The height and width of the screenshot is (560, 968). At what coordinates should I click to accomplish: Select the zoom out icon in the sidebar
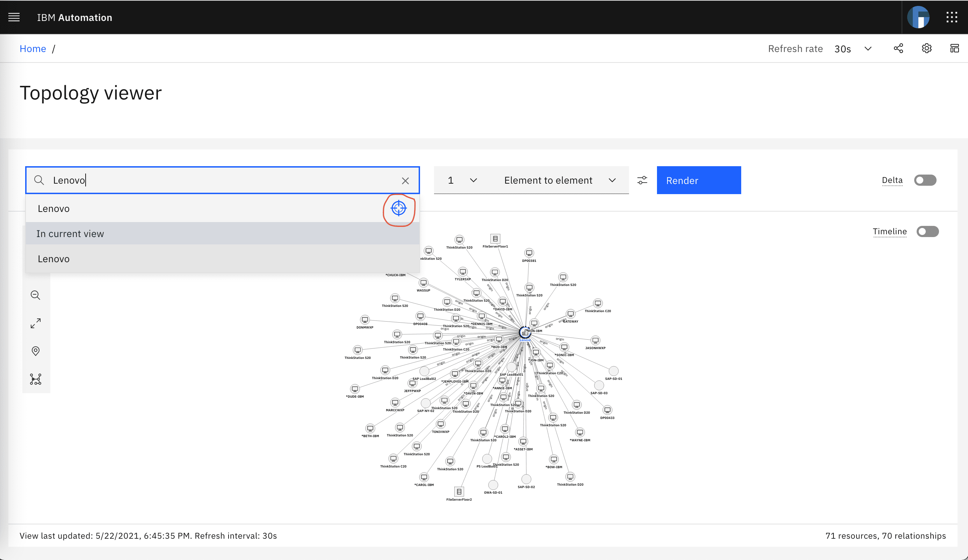36,295
